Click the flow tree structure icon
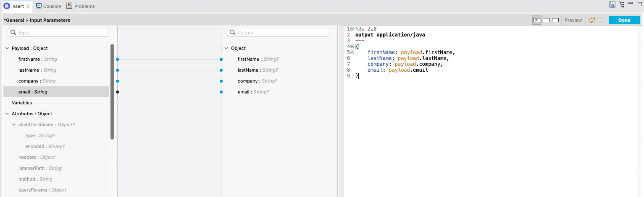Viewport: 644px width, 197px height. [x=622, y=5]
